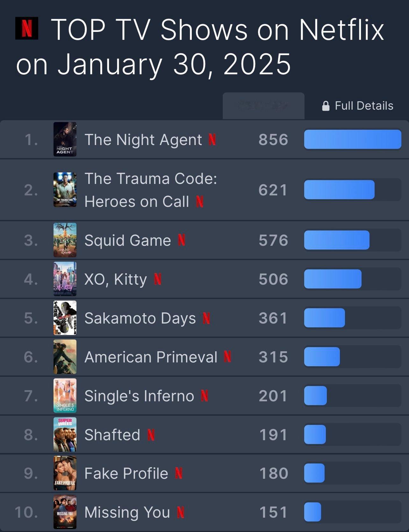Screen dimensions: 409x532
Task: Click the Sakamoto Days poster thumbnail
Action: click(x=65, y=318)
